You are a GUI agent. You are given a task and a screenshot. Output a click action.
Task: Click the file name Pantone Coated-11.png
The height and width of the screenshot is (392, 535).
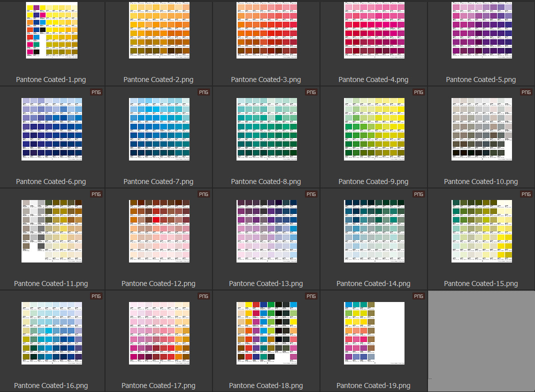[x=51, y=283]
